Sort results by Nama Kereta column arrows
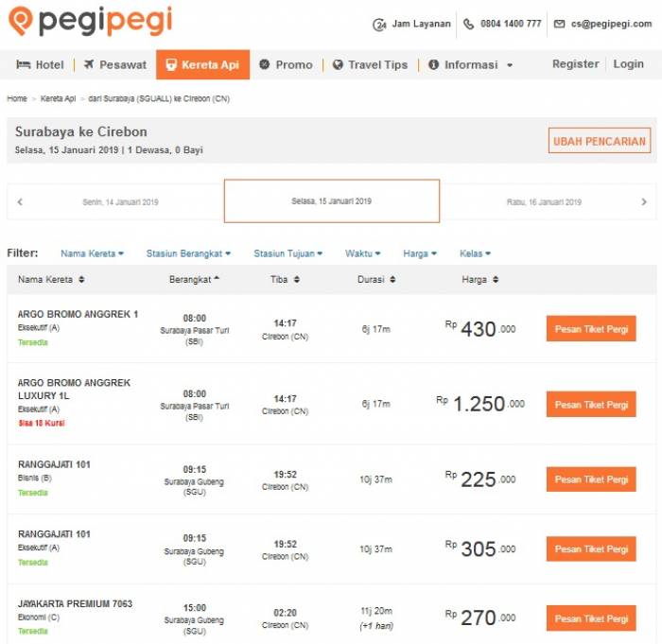 pos(81,280)
